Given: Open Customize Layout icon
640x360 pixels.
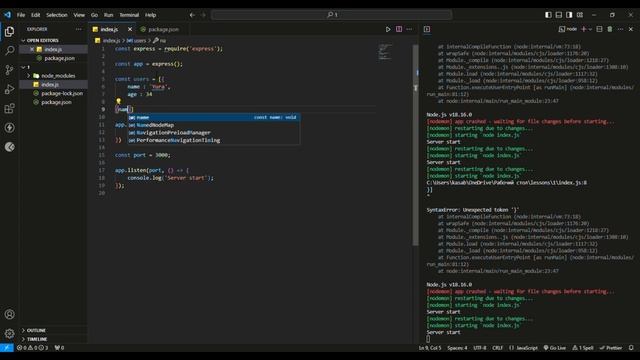Looking at the screenshot, I should tap(580, 15).
